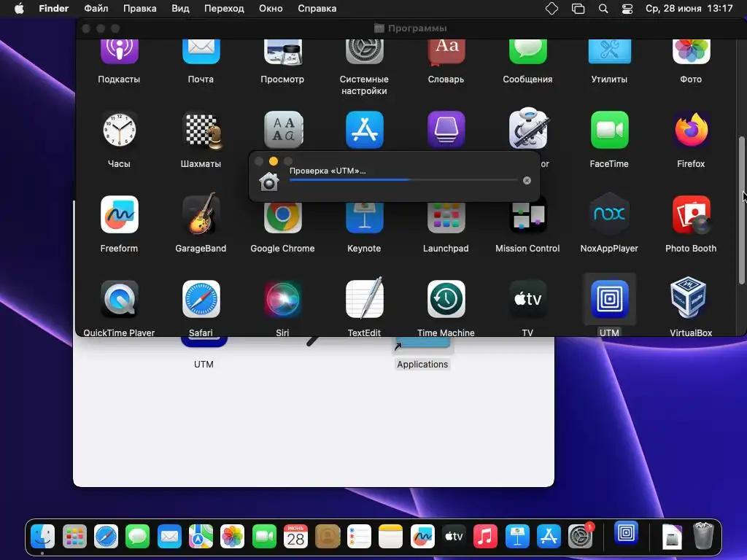Open the Подкасты app icon

[x=119, y=52]
